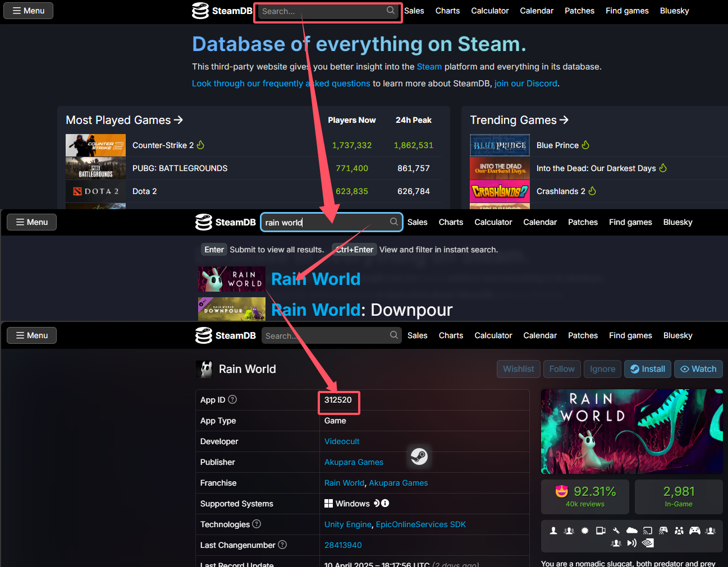Image resolution: width=728 pixels, height=567 pixels.
Task: Click the empty search field on the Rain World page
Action: (x=332, y=335)
